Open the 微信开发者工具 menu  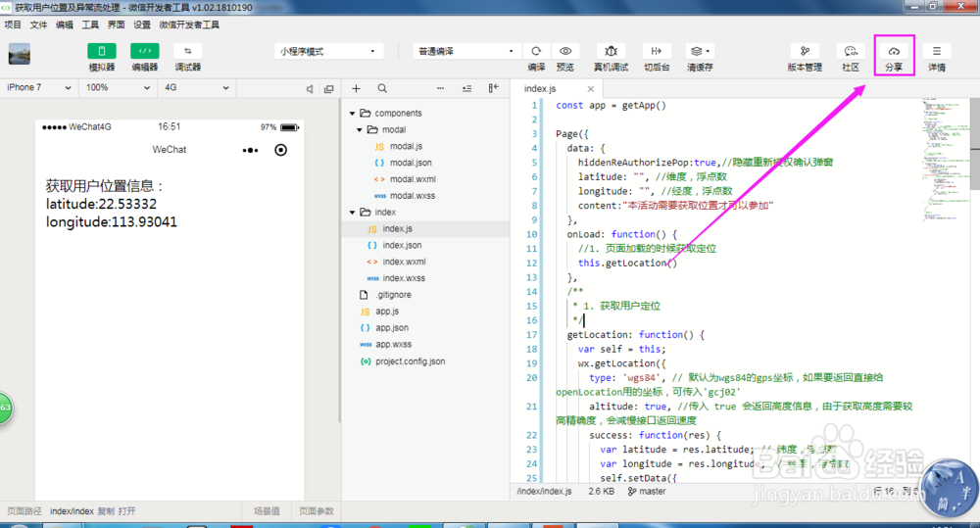[x=189, y=25]
